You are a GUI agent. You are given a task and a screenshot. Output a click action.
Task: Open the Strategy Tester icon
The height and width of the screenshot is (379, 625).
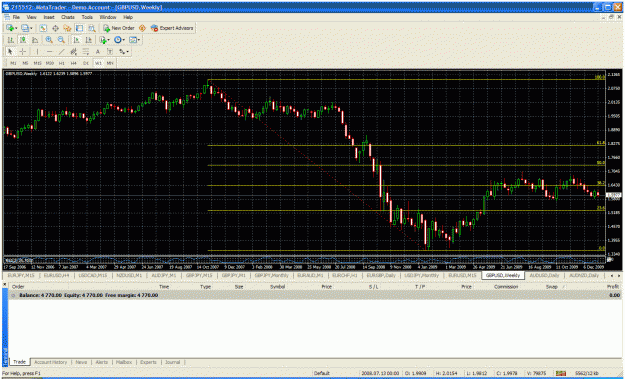pyautogui.click(x=92, y=28)
